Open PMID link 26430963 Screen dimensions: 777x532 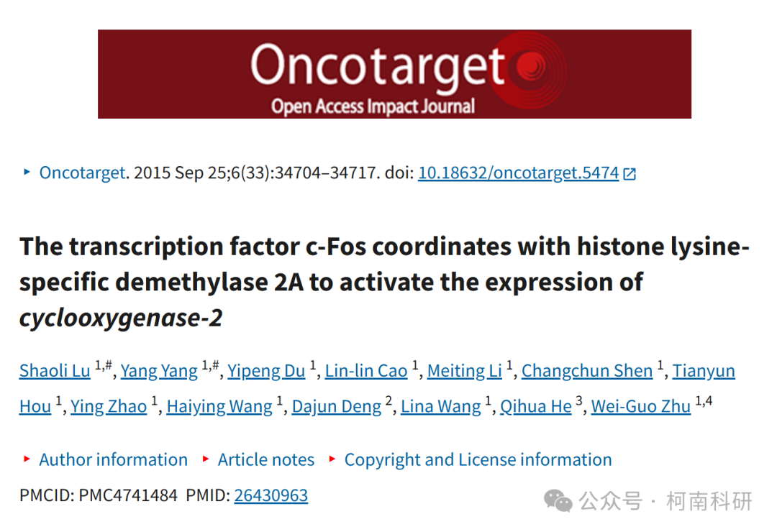(x=271, y=495)
